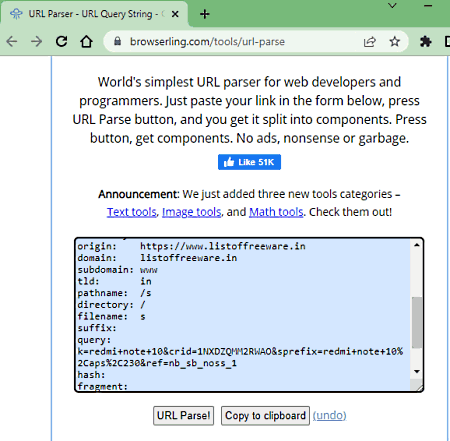450x441 pixels.
Task: Click Copy to clipboard button
Action: pyautogui.click(x=265, y=416)
